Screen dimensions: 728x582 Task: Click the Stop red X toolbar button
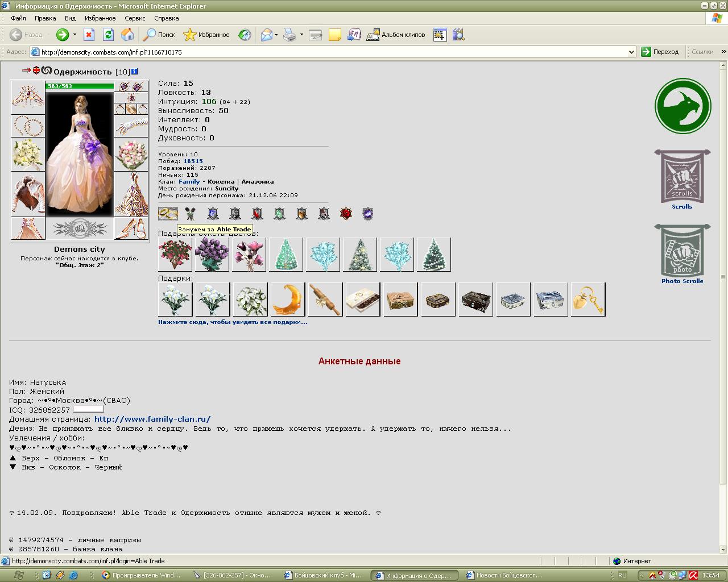pos(89,35)
